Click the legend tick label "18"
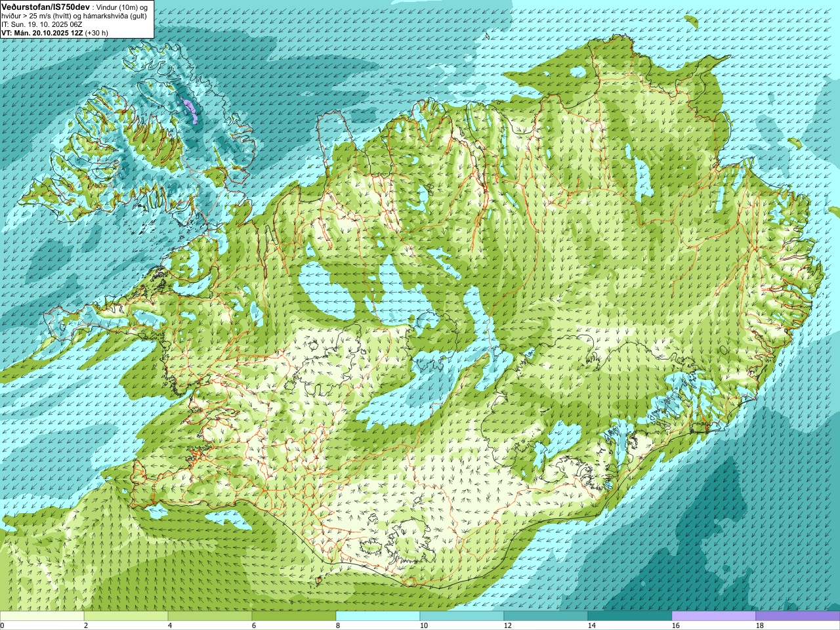 [x=760, y=625]
